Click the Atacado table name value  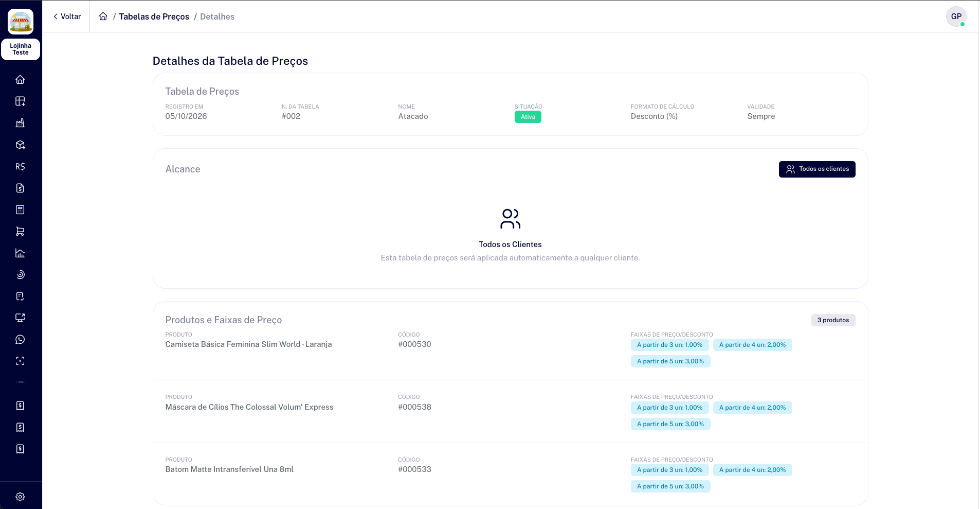click(413, 116)
